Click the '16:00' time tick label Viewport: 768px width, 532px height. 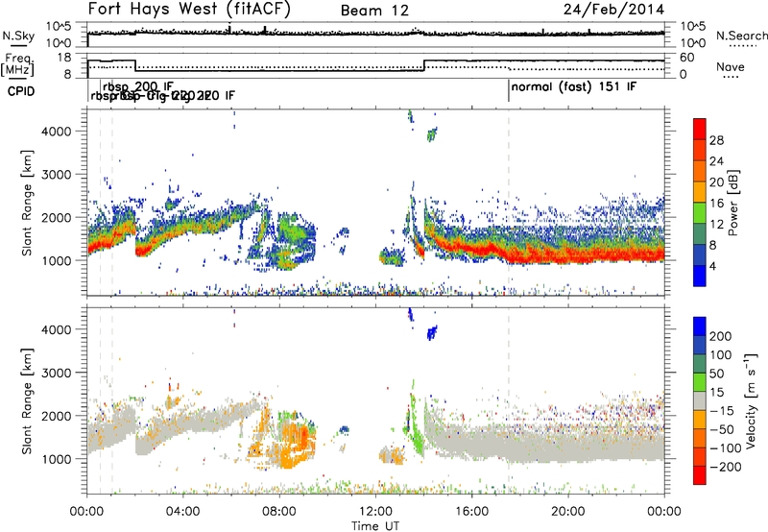471,512
